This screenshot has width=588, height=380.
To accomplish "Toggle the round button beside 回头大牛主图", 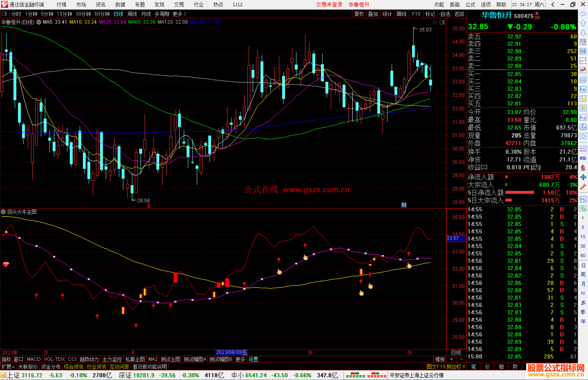I will 3,212.
